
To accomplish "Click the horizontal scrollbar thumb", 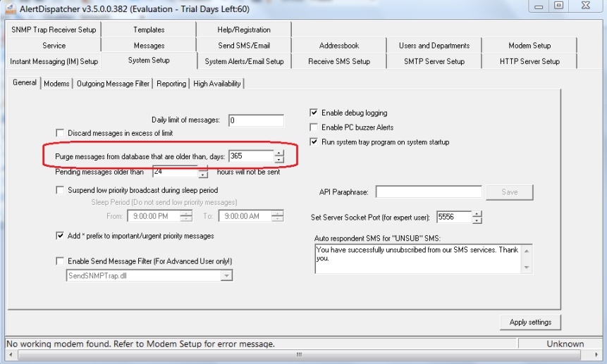I will 299,355.
